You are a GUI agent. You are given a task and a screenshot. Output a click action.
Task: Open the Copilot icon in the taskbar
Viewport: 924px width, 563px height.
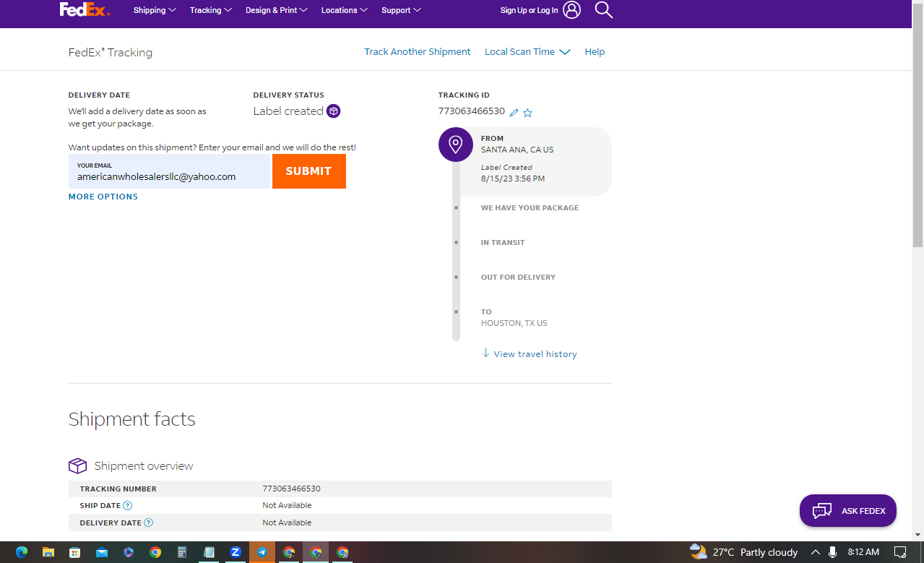tap(129, 552)
